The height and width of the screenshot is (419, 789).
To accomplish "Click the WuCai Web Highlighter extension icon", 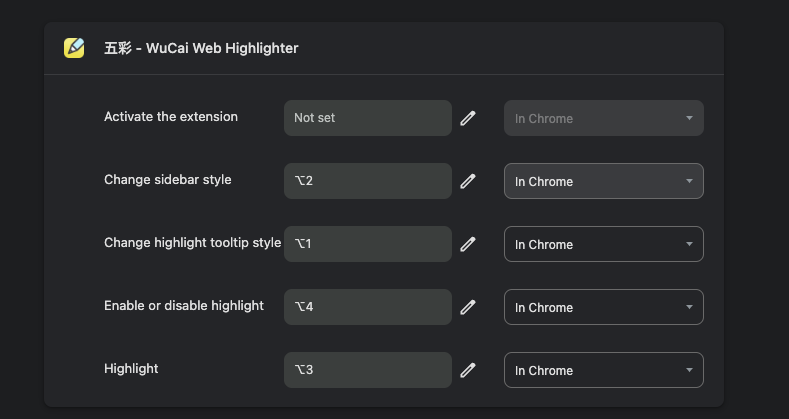I will 74,48.
